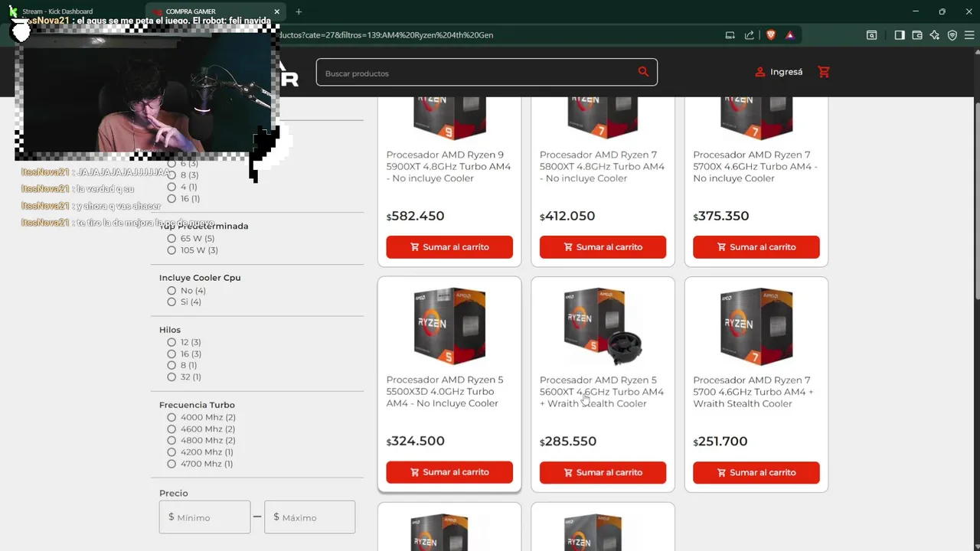The height and width of the screenshot is (551, 980).
Task: Add Ryzen 9 5900XT to cart
Action: [449, 247]
